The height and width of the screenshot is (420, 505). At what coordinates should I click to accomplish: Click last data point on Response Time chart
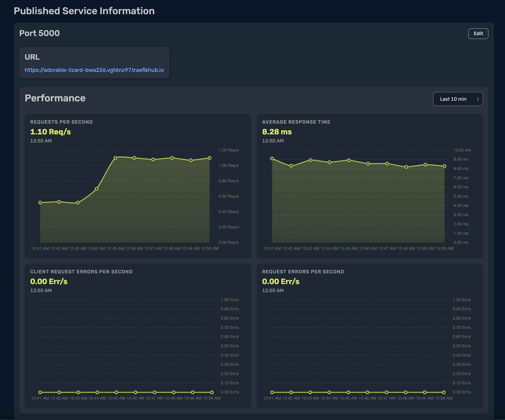coord(445,166)
